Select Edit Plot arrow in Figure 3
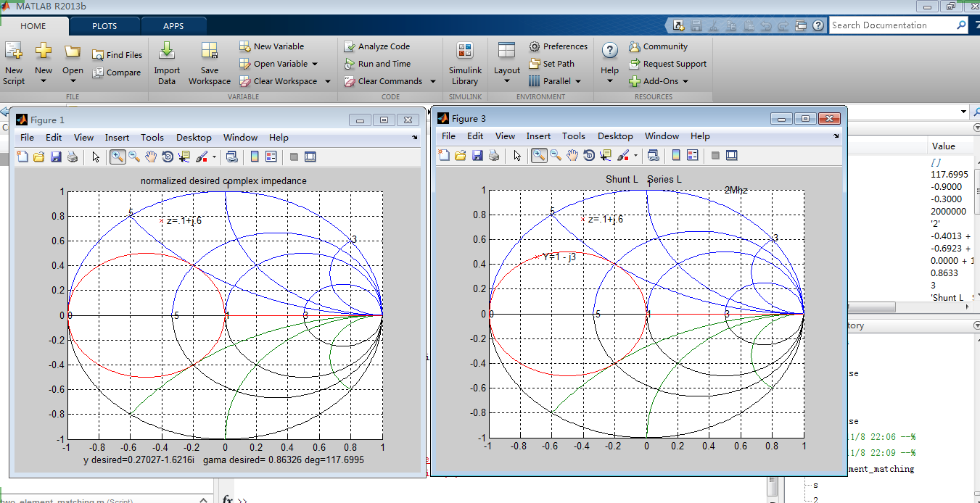 coord(517,155)
